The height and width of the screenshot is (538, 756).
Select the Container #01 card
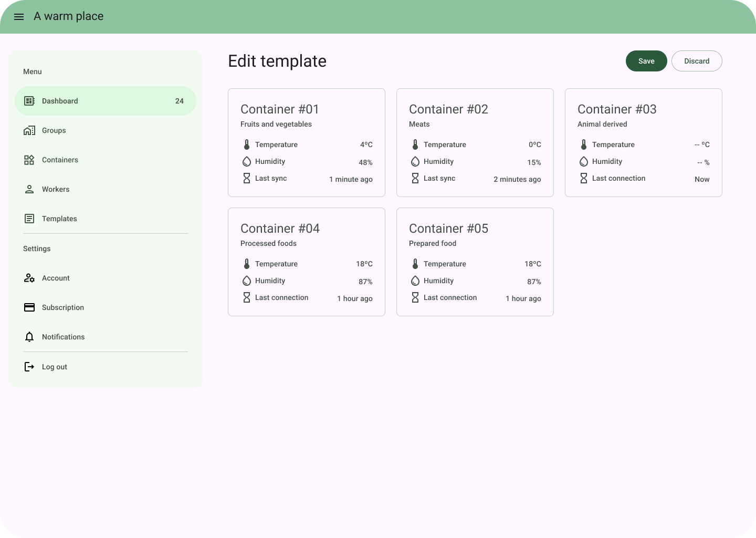(307, 143)
